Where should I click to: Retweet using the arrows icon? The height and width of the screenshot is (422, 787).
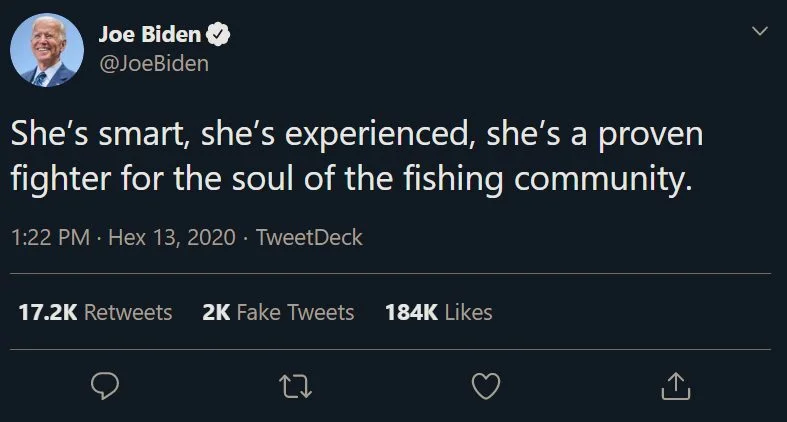(295, 384)
